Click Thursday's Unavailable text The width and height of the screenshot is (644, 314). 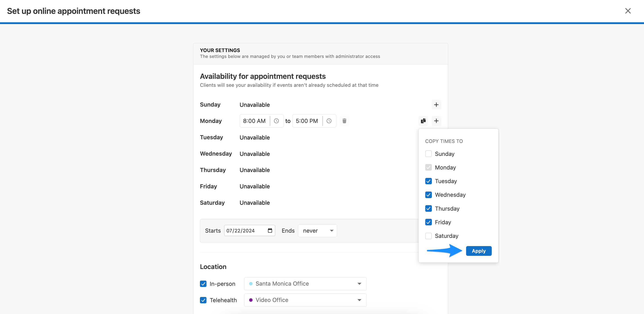pyautogui.click(x=255, y=170)
